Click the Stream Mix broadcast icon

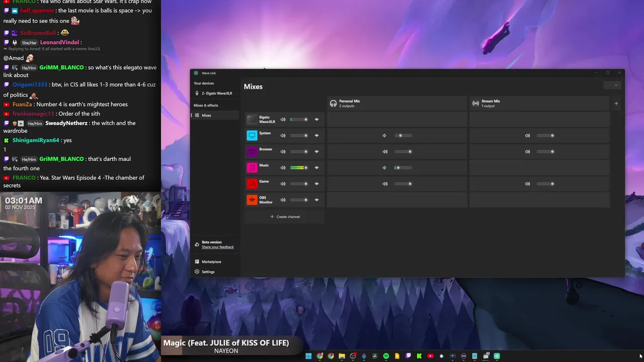click(x=475, y=103)
